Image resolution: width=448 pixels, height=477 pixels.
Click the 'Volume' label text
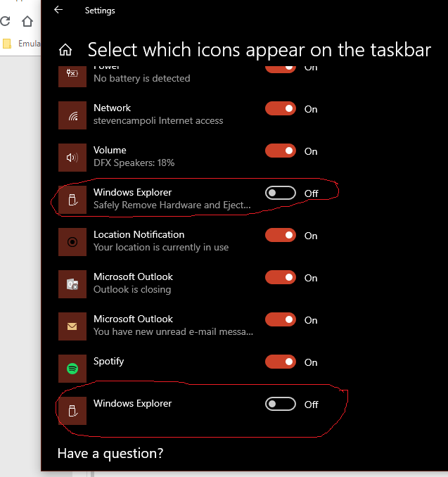click(110, 151)
